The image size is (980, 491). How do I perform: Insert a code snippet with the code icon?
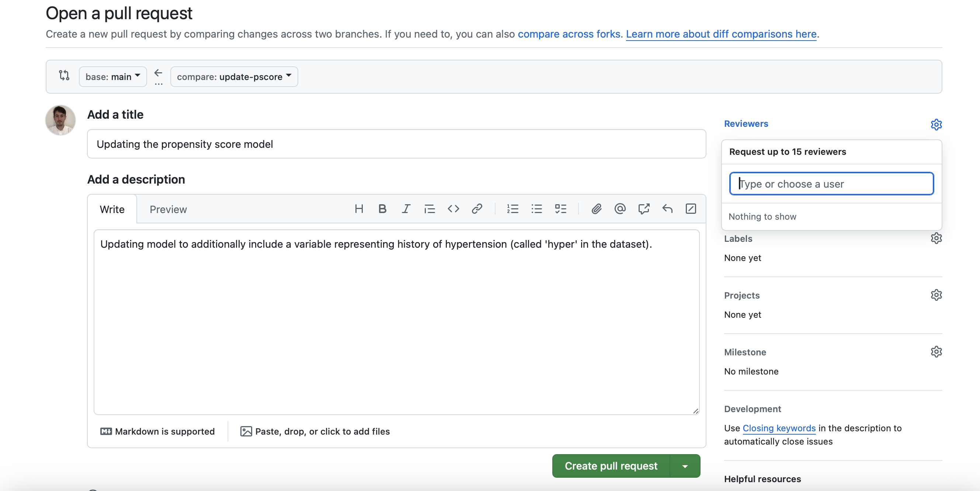point(453,209)
